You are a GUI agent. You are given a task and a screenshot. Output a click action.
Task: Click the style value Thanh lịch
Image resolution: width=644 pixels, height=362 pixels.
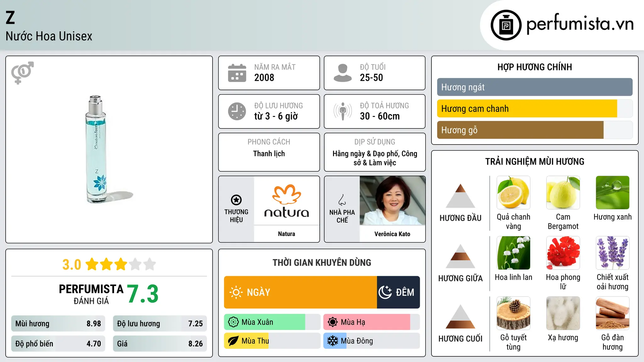(x=269, y=154)
